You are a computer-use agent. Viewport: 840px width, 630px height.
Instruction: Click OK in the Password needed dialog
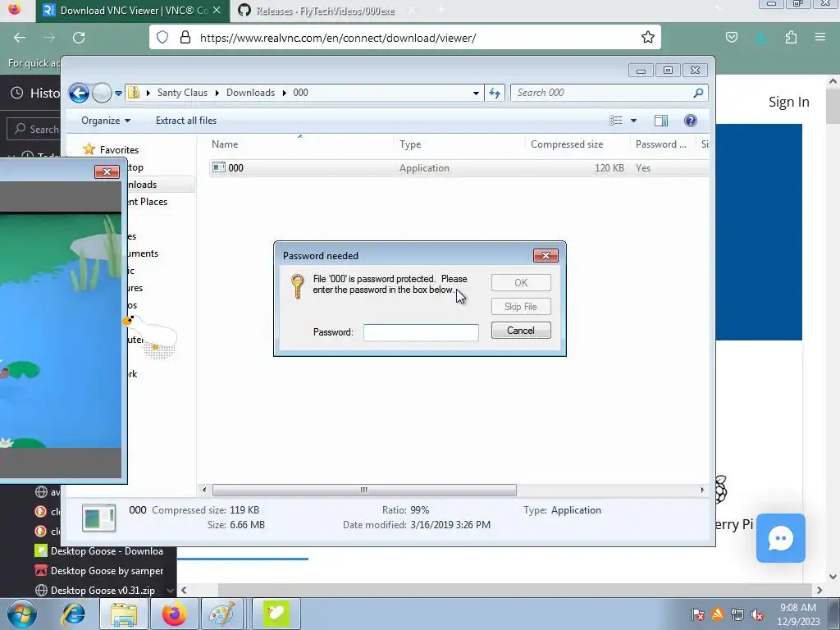tap(521, 283)
